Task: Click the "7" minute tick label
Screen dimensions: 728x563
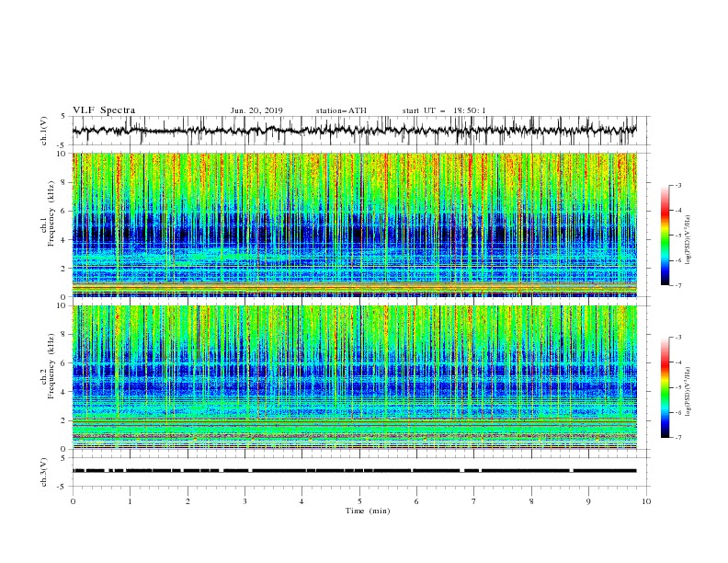Action: coord(474,501)
